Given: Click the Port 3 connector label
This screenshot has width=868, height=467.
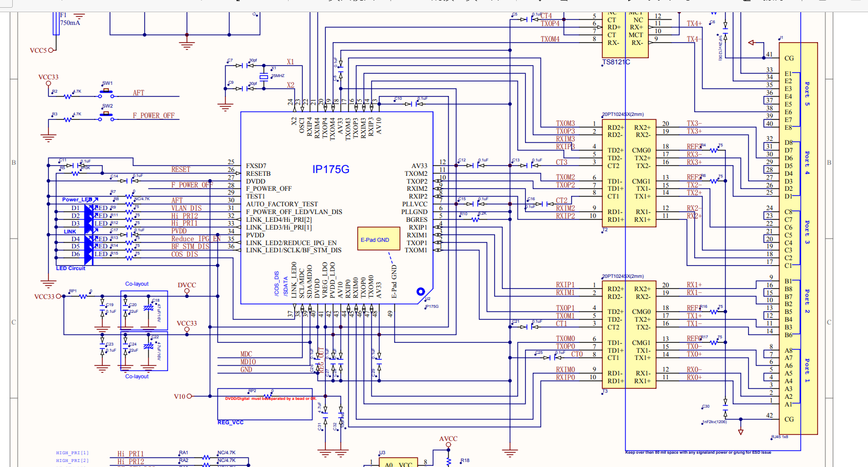Looking at the screenshot, I should (808, 232).
